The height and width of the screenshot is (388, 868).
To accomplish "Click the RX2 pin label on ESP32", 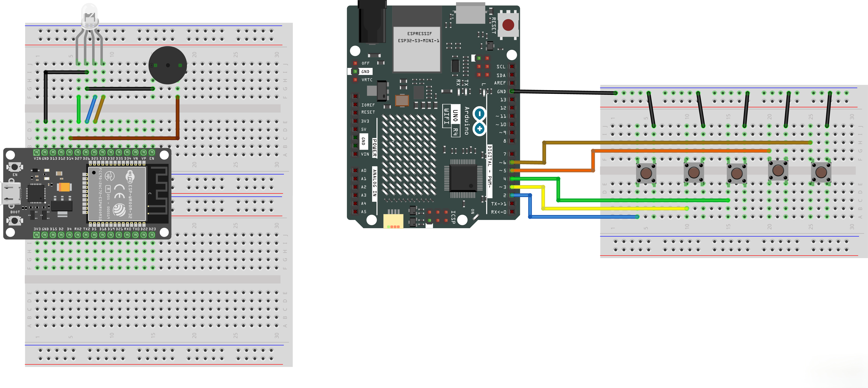I will click(x=78, y=229).
